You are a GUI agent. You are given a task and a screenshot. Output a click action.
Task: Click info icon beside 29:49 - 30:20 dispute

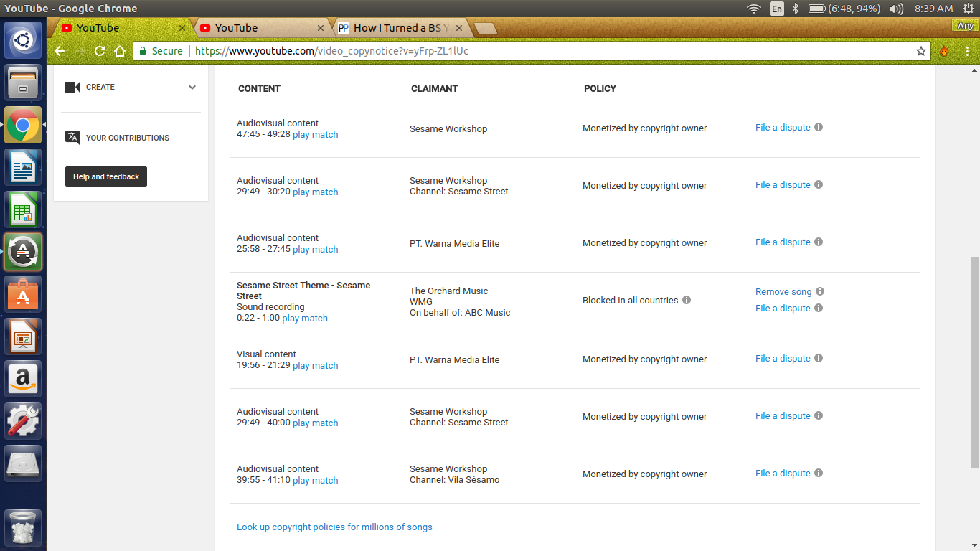click(819, 184)
